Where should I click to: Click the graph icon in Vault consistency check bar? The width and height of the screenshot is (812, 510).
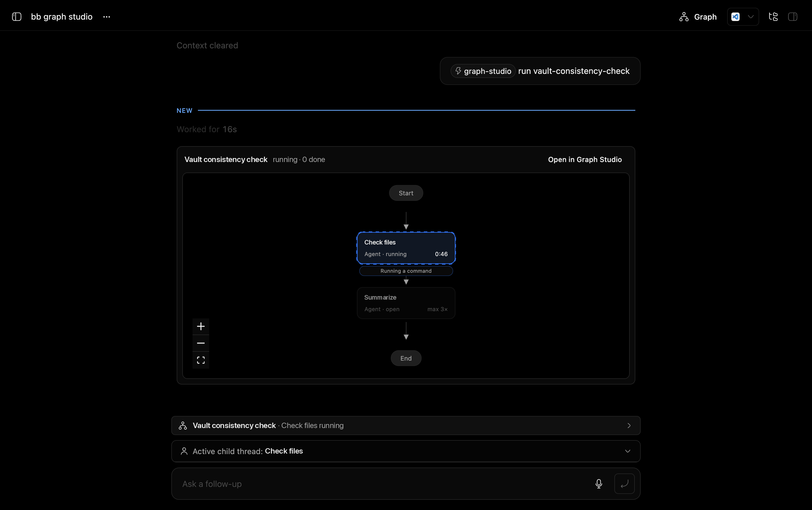click(183, 426)
